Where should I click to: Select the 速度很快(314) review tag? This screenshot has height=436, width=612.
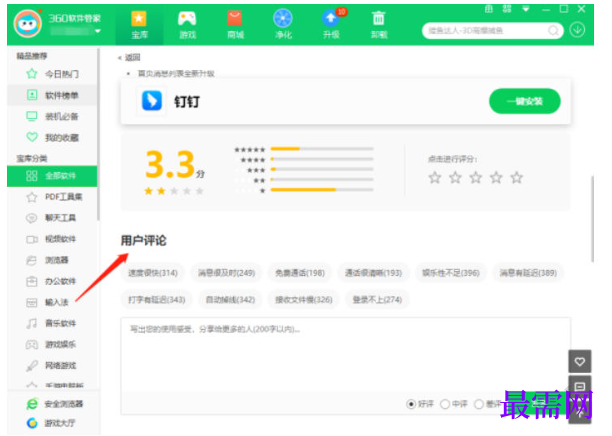coord(153,273)
